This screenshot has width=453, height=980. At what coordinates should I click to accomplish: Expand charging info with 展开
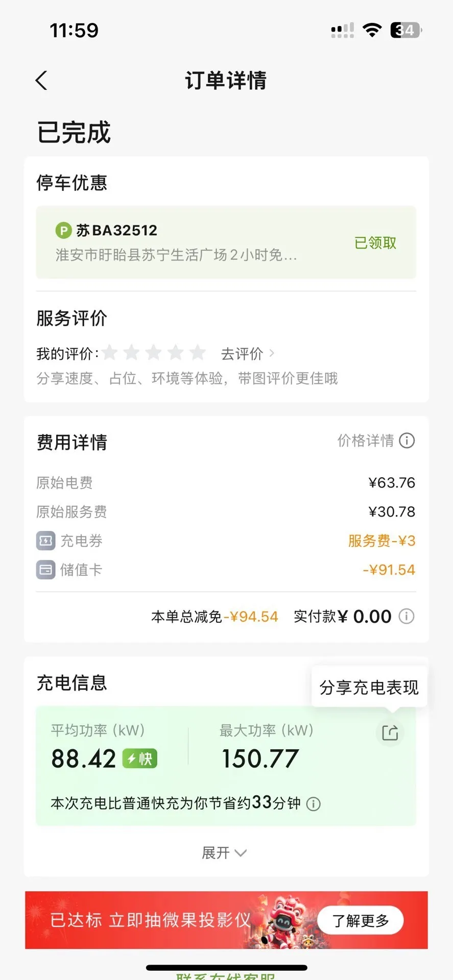click(225, 853)
